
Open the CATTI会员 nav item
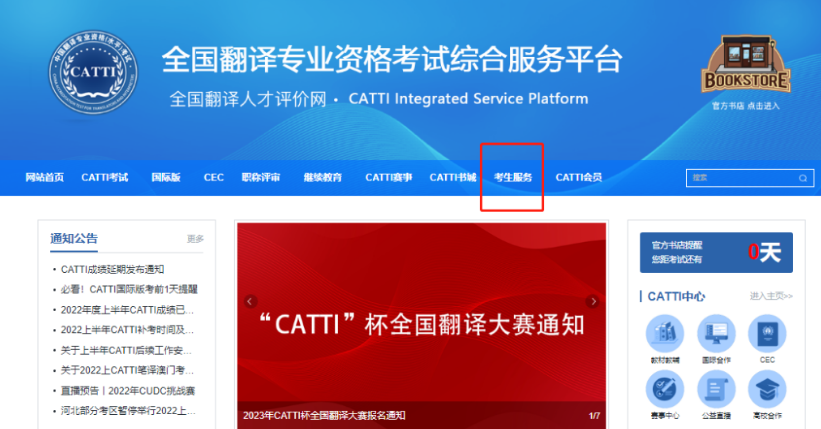[579, 178]
